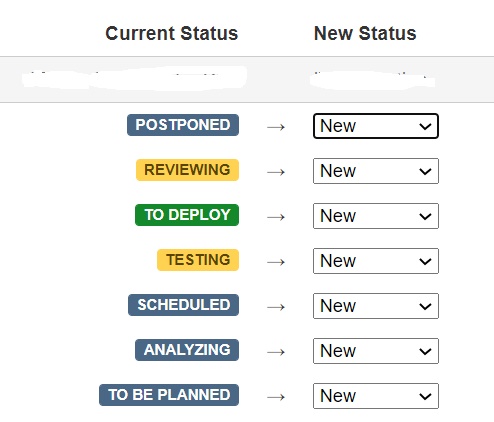Click the arrow icon beside POSTPONED
This screenshot has width=494, height=422.
(276, 127)
